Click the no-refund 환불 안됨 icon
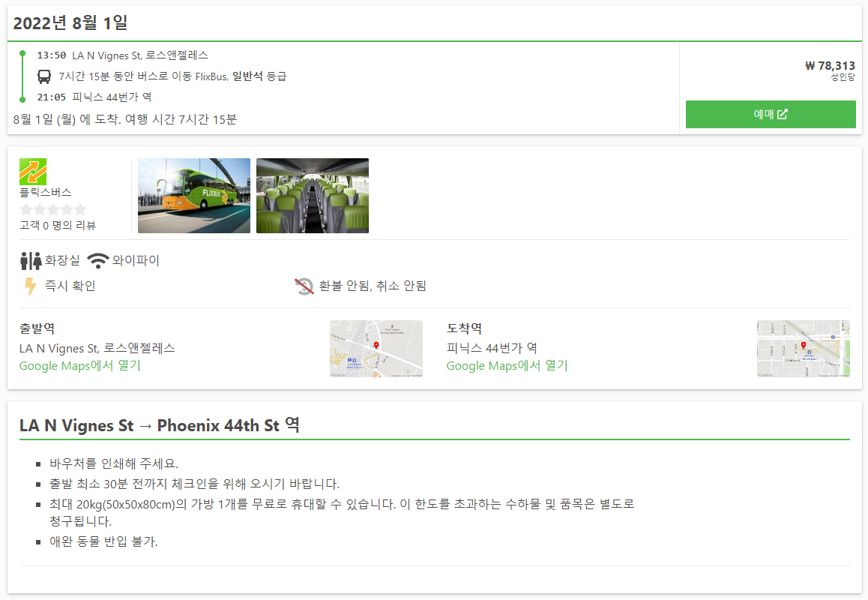This screenshot has height=600, width=868. coord(304,286)
